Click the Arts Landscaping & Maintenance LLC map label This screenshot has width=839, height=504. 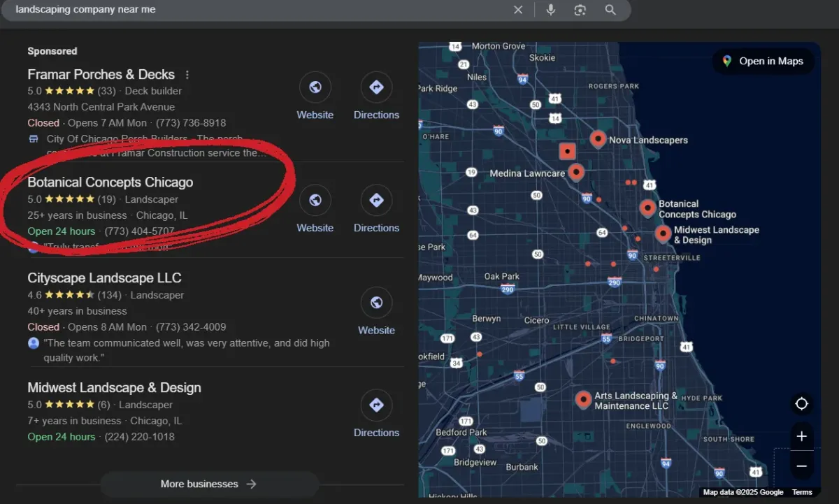coord(636,401)
